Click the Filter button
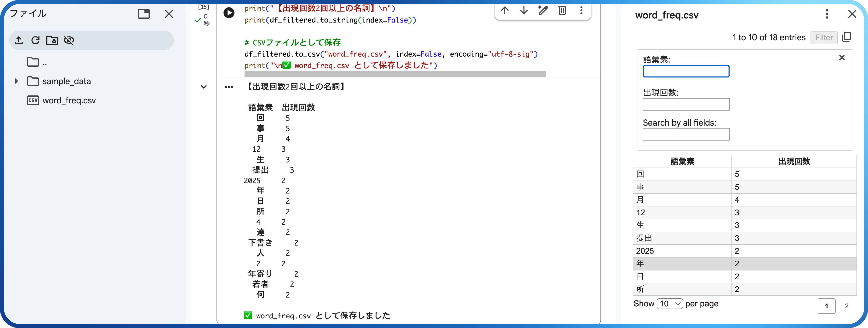This screenshot has width=868, height=328. 824,37
